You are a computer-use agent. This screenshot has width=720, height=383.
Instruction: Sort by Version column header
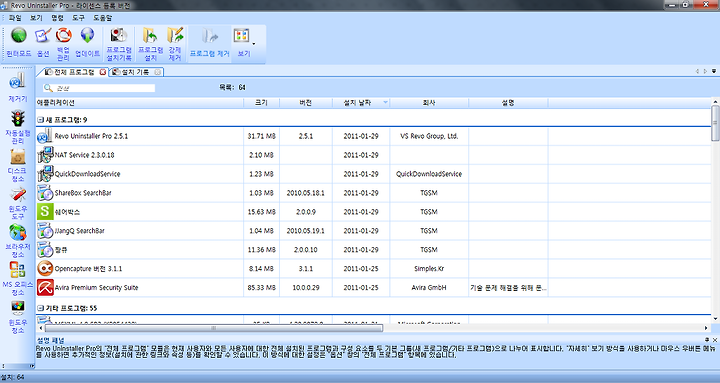click(306, 103)
